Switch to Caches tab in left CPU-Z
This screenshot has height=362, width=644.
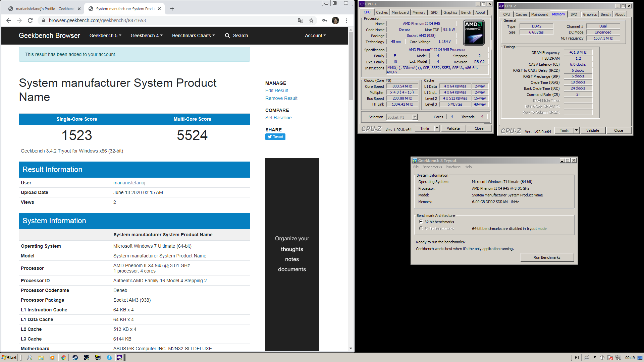[382, 12]
